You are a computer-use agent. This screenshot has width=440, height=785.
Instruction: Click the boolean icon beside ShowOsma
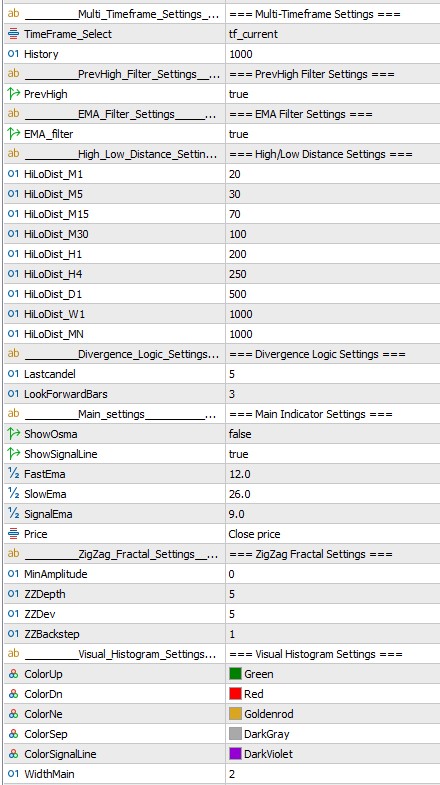(14, 434)
